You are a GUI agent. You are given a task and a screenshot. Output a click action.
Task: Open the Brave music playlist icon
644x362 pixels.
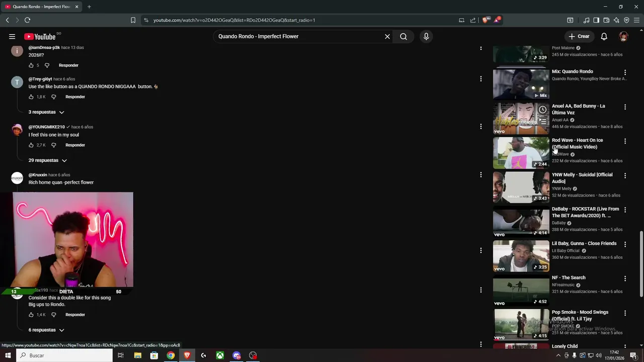[x=586, y=20]
